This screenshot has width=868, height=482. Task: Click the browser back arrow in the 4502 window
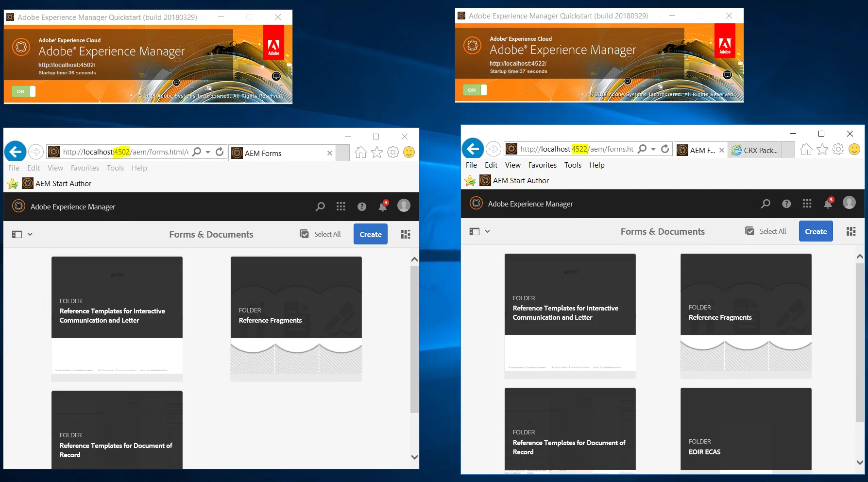(16, 152)
